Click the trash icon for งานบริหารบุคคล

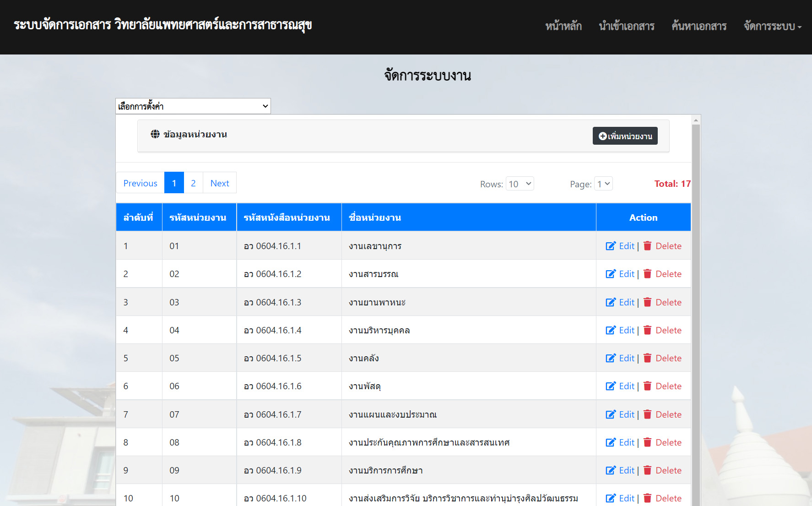coord(647,330)
